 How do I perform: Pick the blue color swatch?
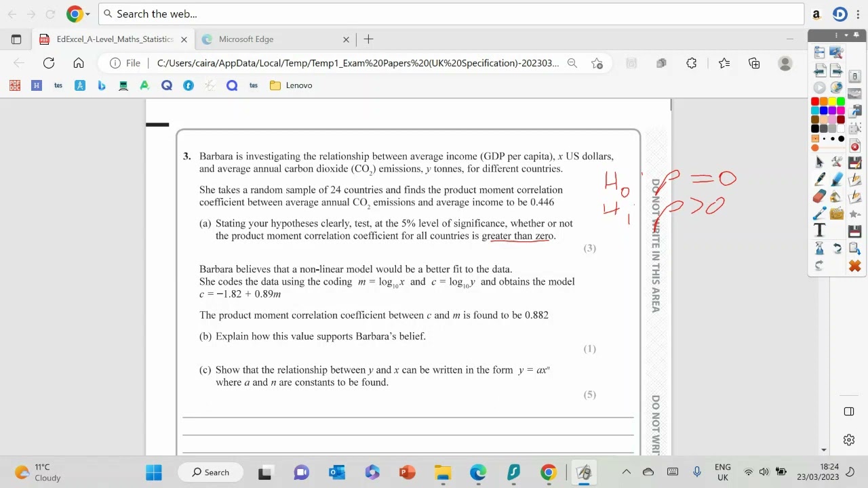point(824,110)
